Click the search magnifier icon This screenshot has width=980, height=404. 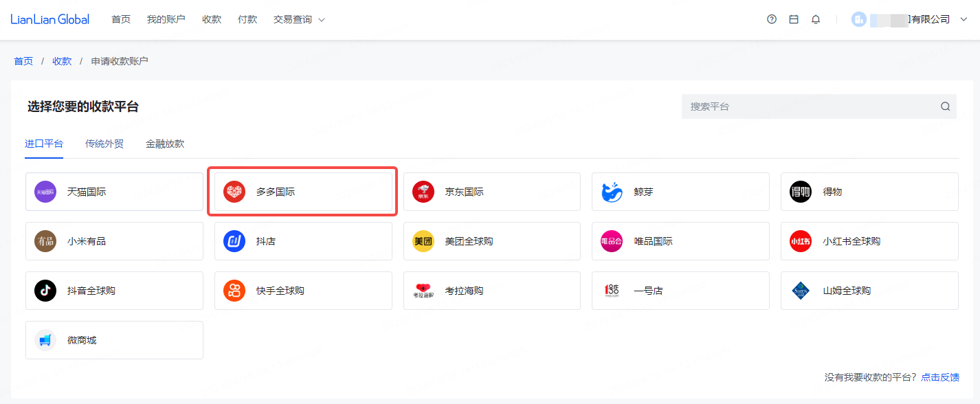click(946, 106)
